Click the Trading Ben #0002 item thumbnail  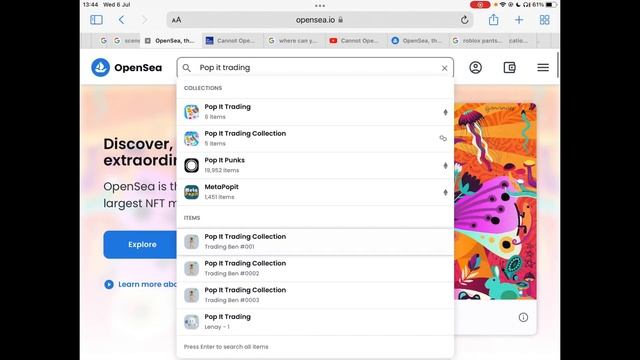point(191,269)
